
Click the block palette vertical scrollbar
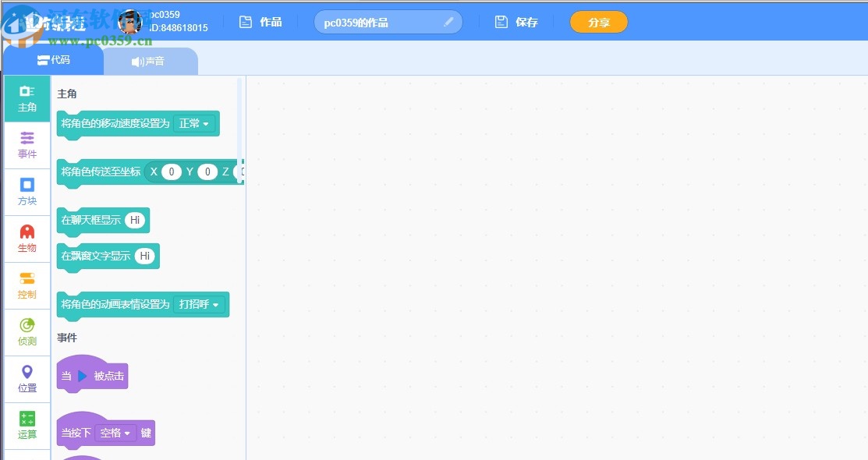pyautogui.click(x=239, y=130)
